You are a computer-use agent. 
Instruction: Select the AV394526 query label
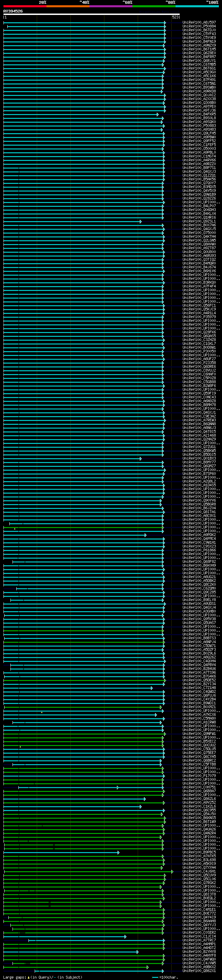[13, 11]
